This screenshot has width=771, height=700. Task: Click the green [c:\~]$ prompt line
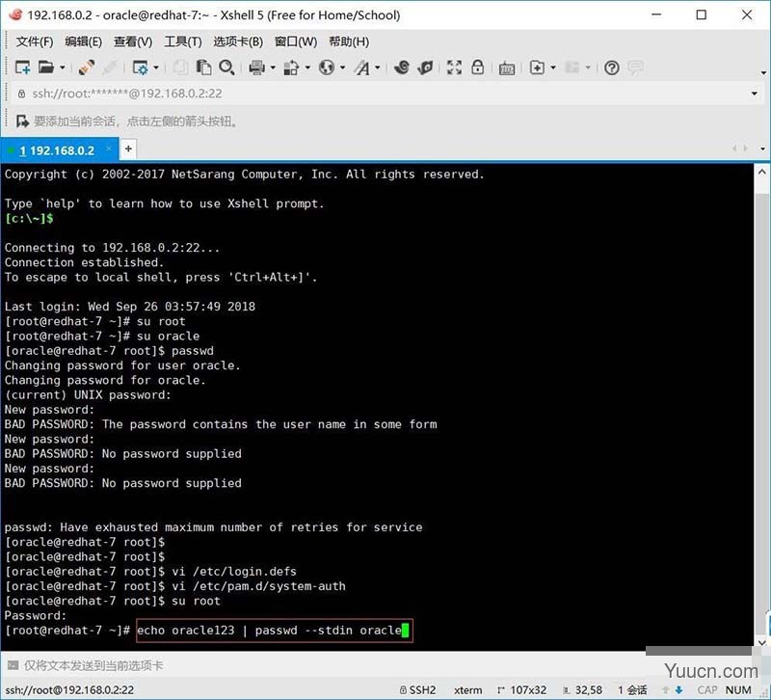pos(29,219)
